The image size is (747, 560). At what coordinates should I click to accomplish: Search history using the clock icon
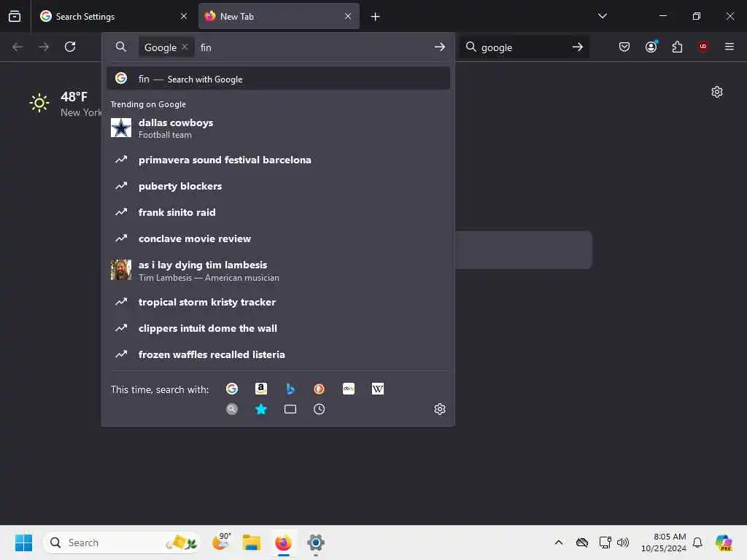click(320, 409)
